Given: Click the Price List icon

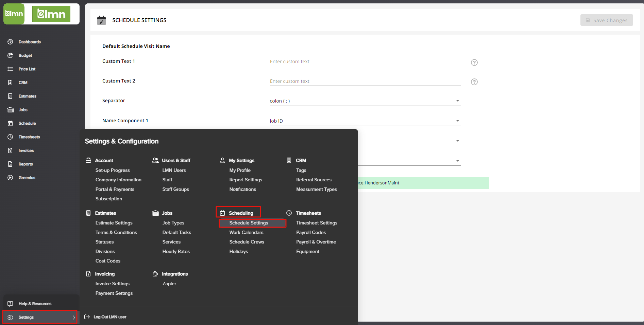Looking at the screenshot, I should 10,69.
